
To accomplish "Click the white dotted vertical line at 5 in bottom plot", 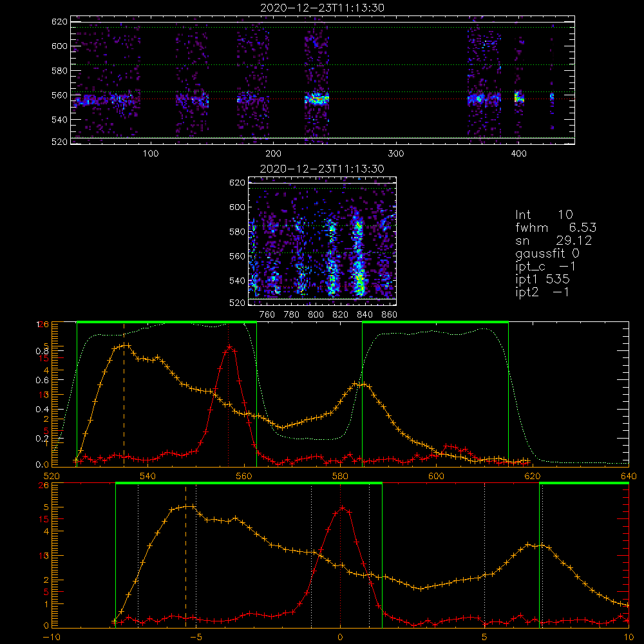I will tap(485, 555).
